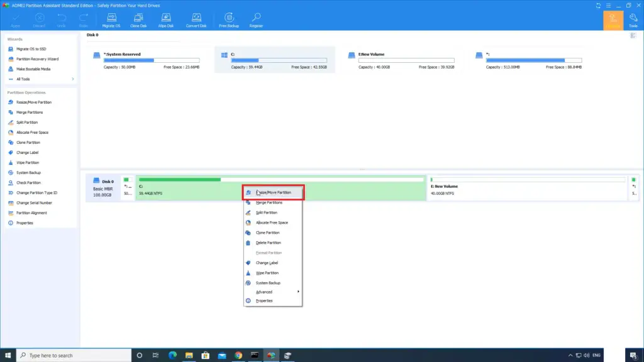
Task: Click System Reserved capacity usage bar
Action: coord(152,60)
